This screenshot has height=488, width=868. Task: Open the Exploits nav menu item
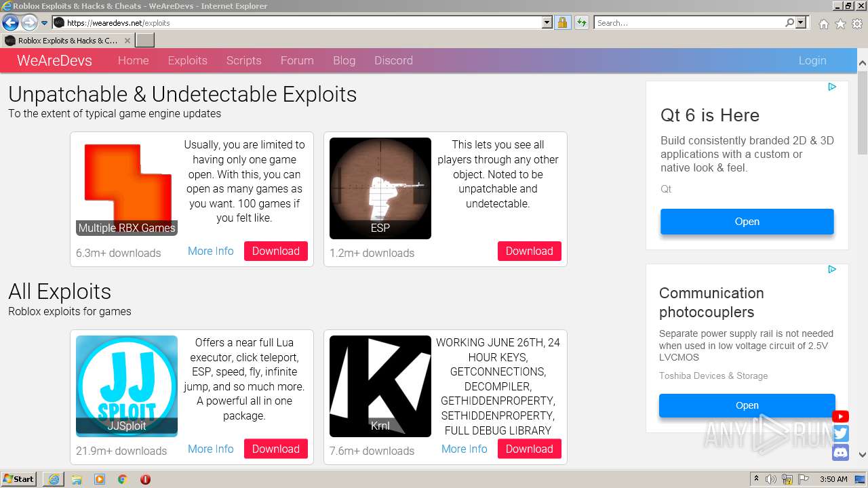(187, 60)
